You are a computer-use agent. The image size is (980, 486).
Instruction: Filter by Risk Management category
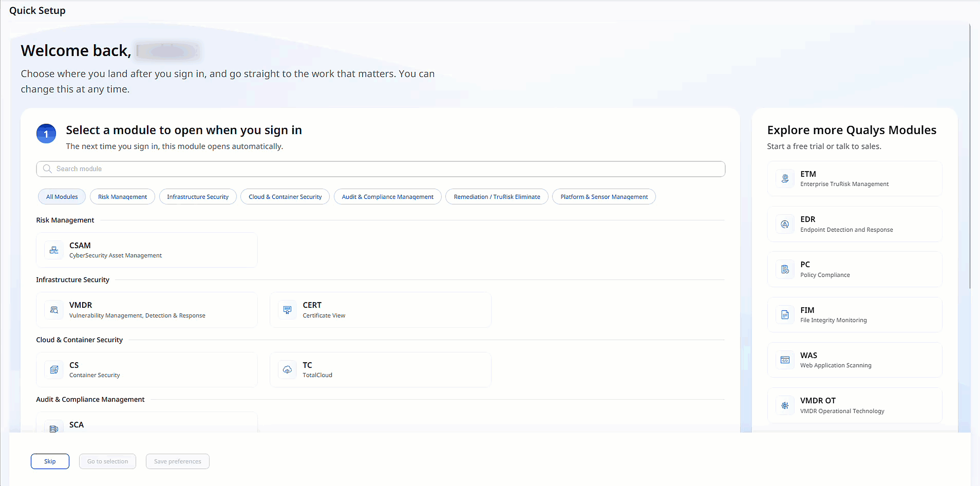122,197
